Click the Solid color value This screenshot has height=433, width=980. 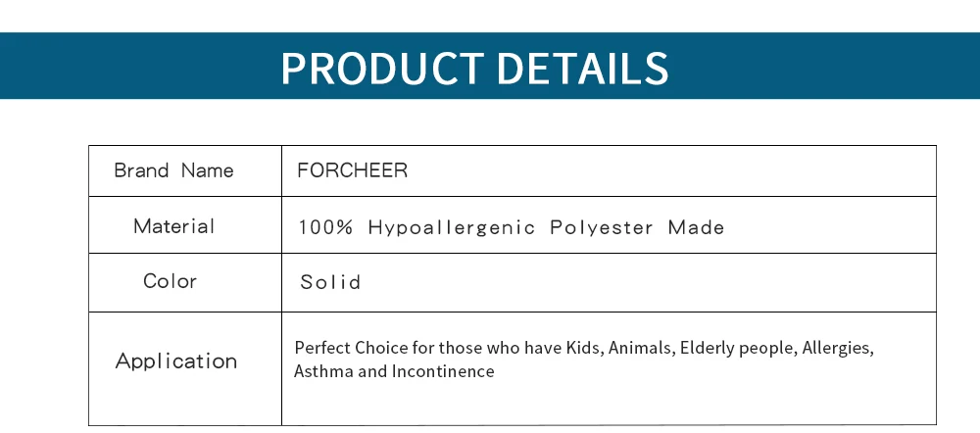click(x=330, y=282)
